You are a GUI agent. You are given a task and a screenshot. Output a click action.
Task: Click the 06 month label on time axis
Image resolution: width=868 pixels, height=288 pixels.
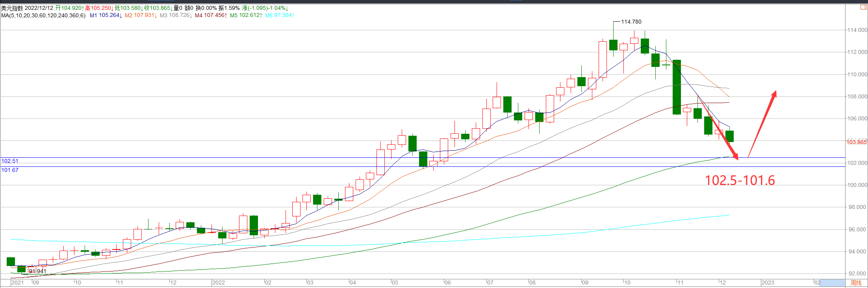447,282
